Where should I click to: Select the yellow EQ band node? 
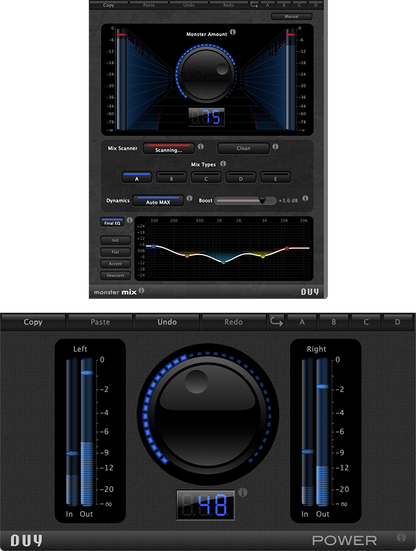coord(263,257)
